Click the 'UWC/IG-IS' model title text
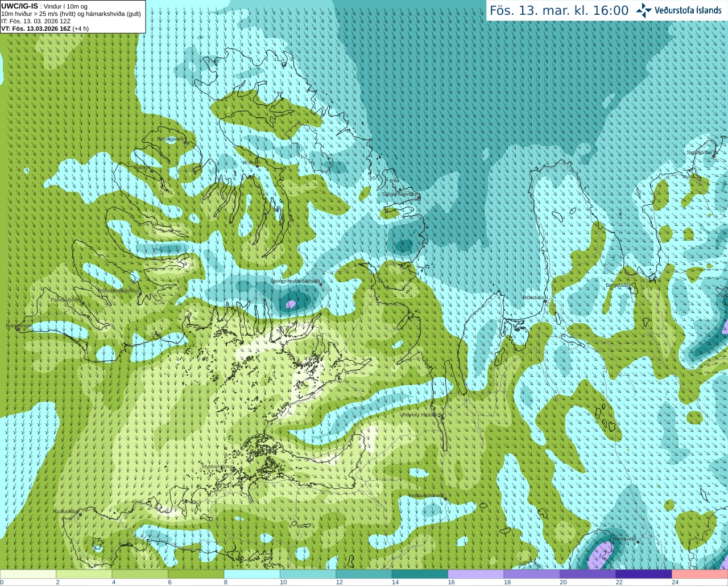 tap(20, 6)
